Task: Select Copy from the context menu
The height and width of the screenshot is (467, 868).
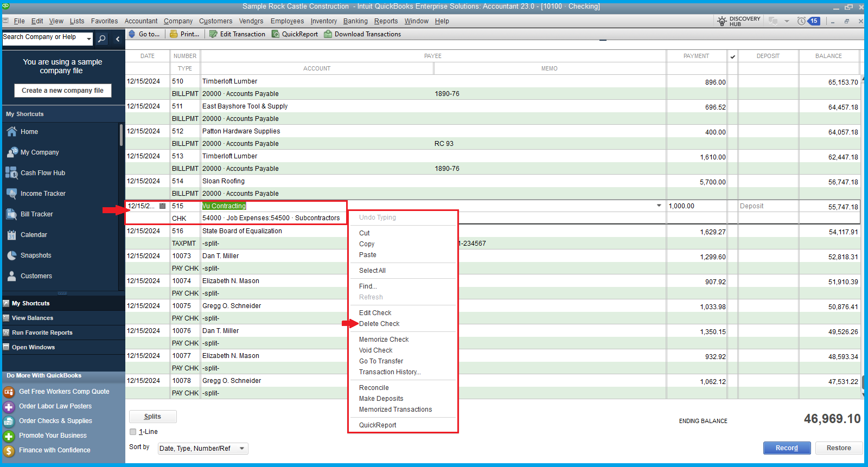Action: 367,244
